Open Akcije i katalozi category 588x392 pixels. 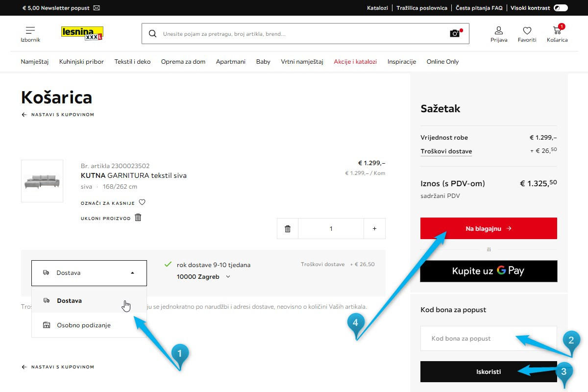(x=355, y=62)
